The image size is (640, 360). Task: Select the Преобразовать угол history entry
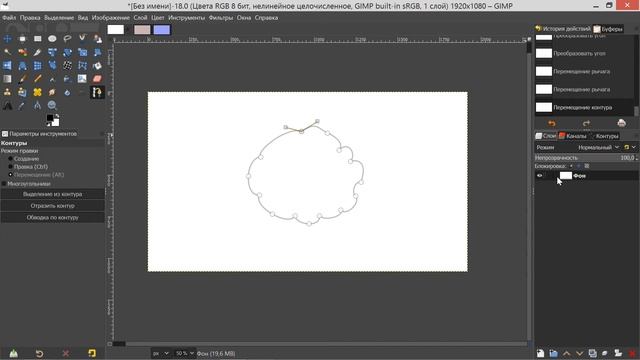[585, 53]
